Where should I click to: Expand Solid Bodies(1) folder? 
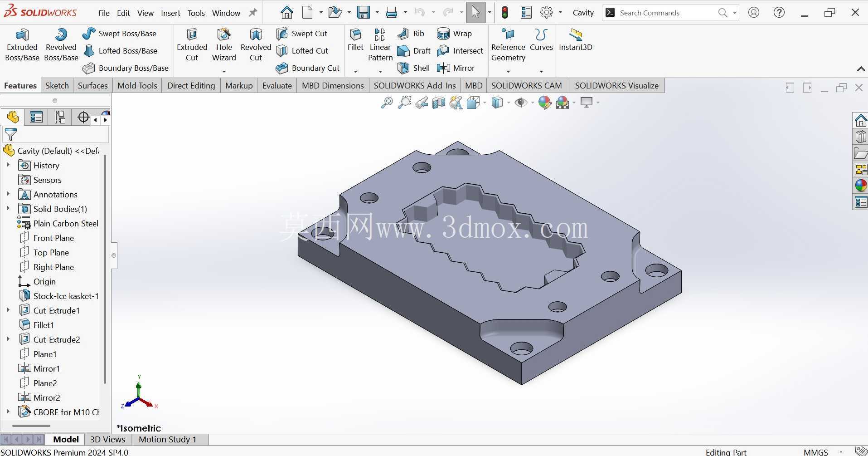click(x=8, y=209)
